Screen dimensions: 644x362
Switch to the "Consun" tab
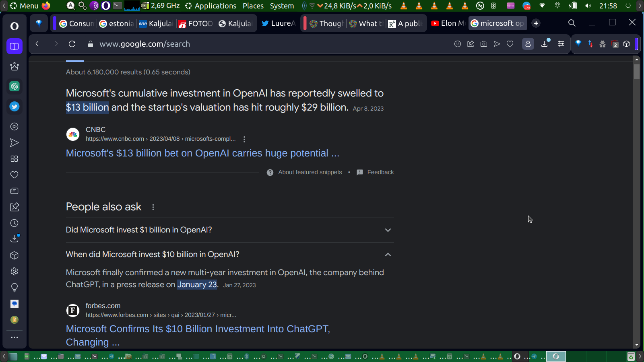coord(77,23)
